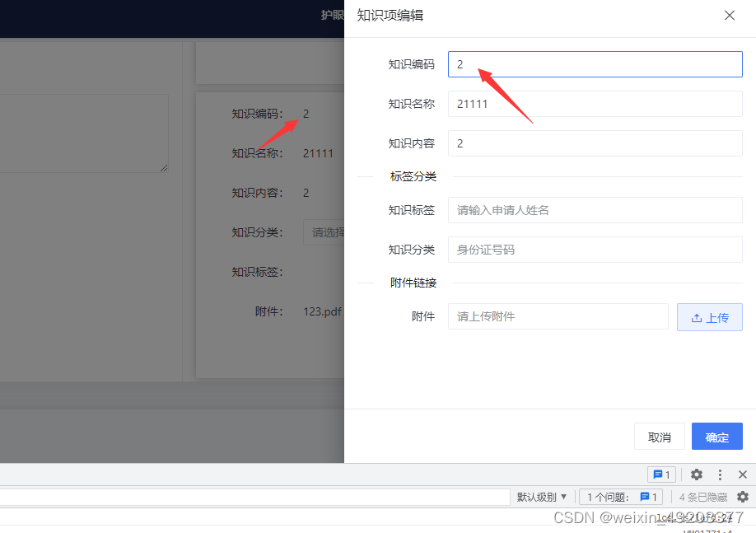The width and height of the screenshot is (756, 533).
Task: Click into the 知识内容 input
Action: click(595, 143)
